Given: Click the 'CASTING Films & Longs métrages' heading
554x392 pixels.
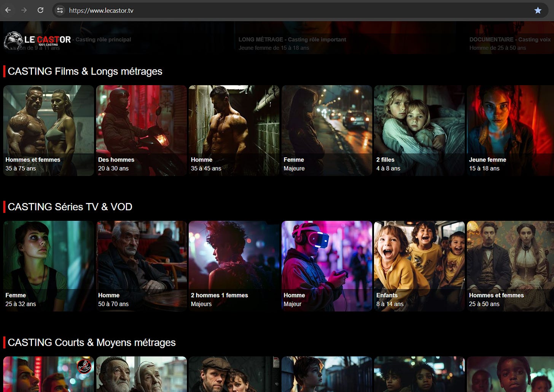Looking at the screenshot, I should coord(85,71).
